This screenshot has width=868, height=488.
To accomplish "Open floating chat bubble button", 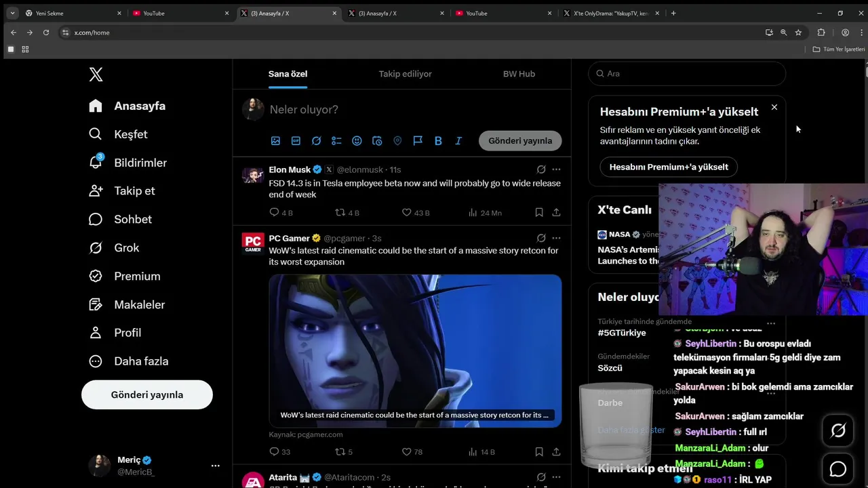I will [x=838, y=469].
